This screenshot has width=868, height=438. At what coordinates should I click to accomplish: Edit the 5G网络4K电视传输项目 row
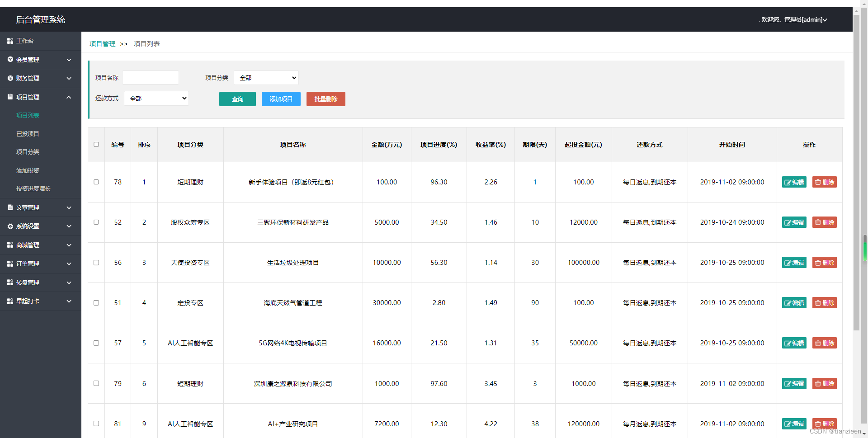point(794,343)
